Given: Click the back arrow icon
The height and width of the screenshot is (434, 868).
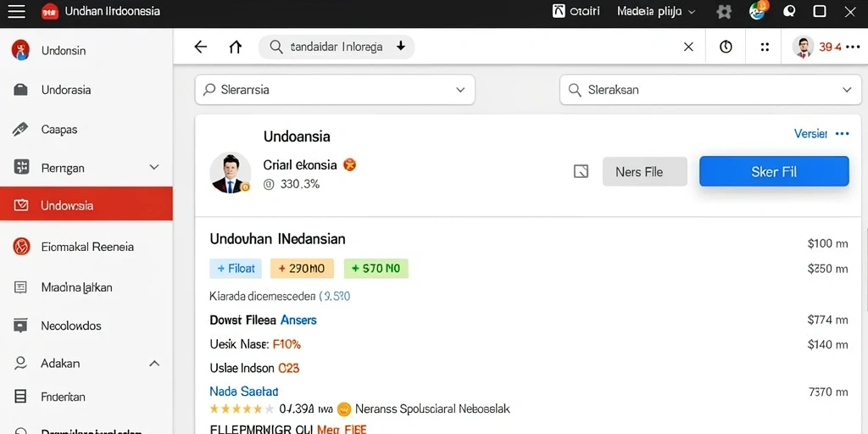Looking at the screenshot, I should (x=200, y=47).
